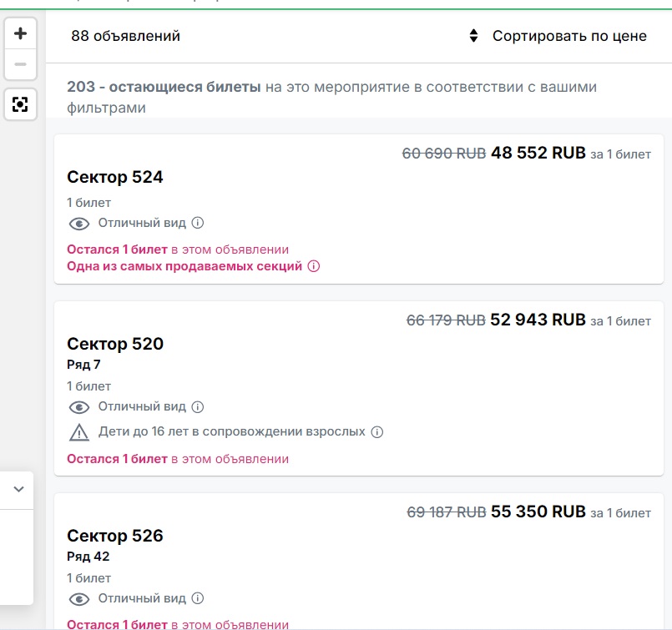
Task: Open the Sector 520 ticket listing
Action: (115, 344)
